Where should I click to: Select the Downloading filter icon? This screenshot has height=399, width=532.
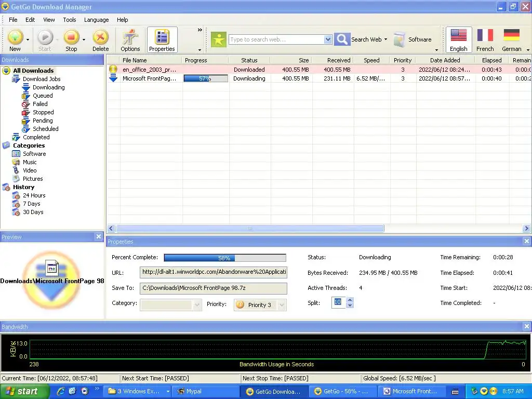26,87
